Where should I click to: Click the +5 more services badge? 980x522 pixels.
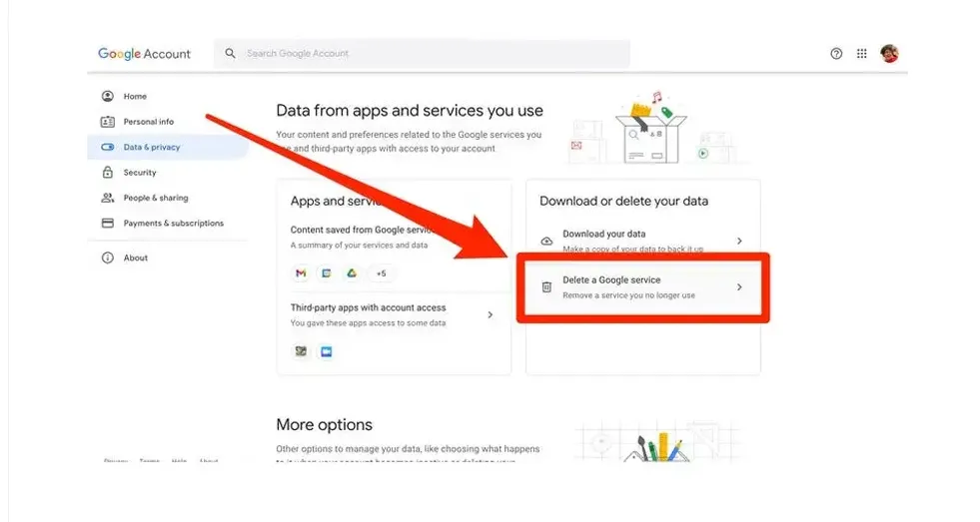(x=382, y=273)
